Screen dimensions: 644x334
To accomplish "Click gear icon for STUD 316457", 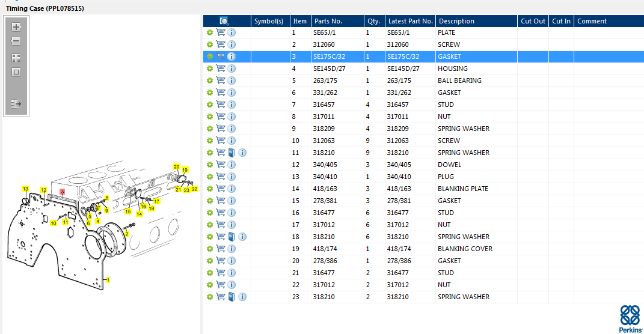I will pos(210,105).
